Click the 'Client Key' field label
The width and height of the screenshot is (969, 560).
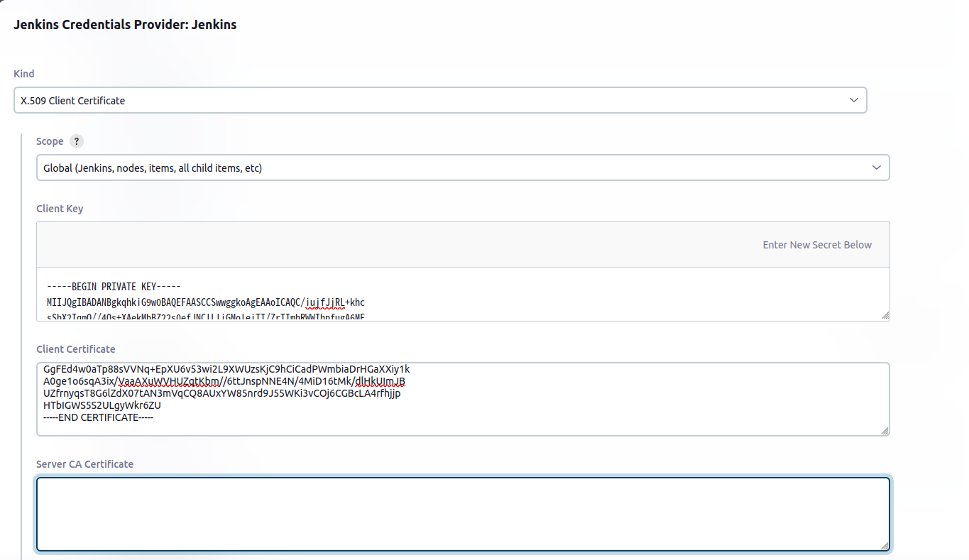[60, 209]
